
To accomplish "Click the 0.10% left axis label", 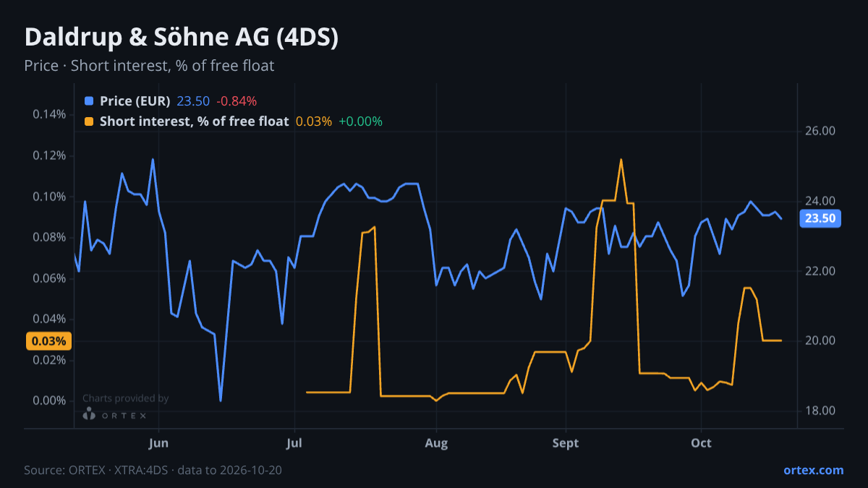I will [x=49, y=197].
